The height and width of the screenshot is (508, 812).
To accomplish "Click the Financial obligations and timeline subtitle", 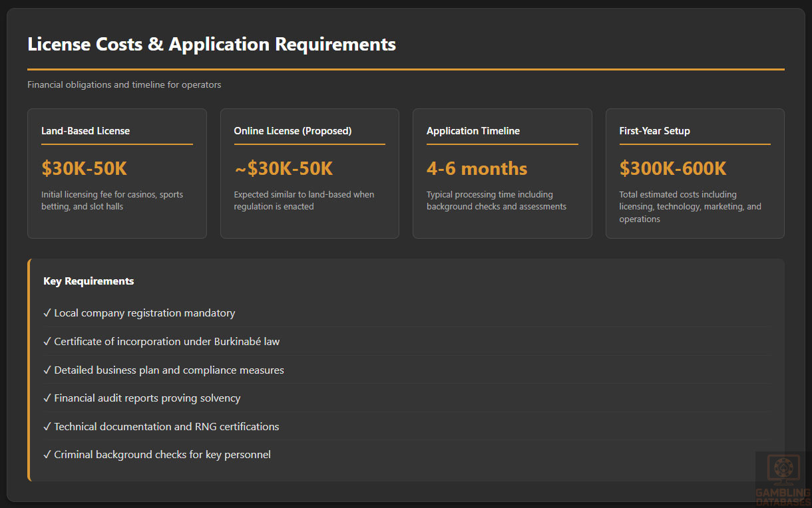I will click(x=124, y=85).
